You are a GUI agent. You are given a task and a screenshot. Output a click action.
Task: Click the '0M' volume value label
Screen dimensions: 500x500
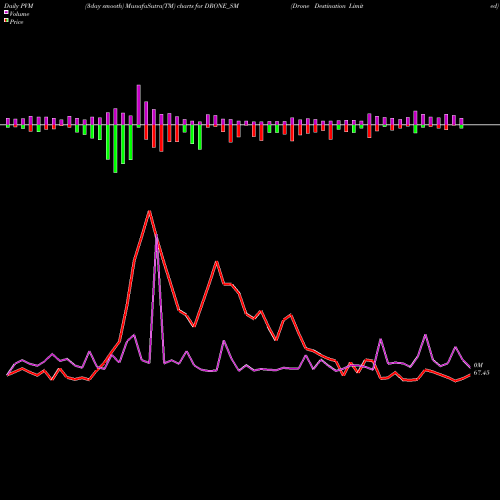(478, 365)
